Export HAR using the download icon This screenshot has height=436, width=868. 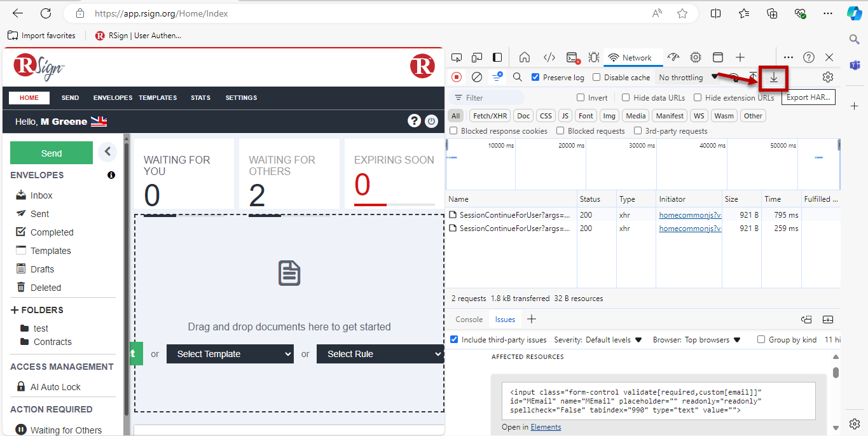774,78
